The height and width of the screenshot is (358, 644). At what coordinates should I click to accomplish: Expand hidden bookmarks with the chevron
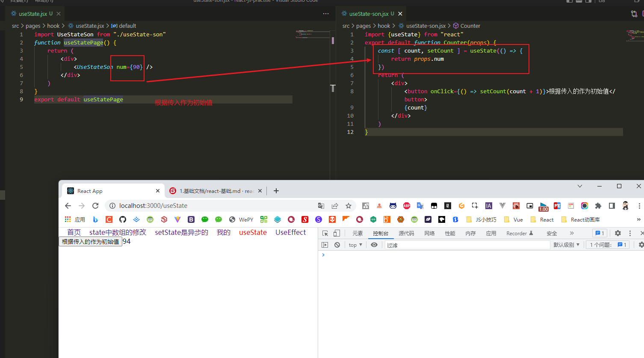point(638,219)
